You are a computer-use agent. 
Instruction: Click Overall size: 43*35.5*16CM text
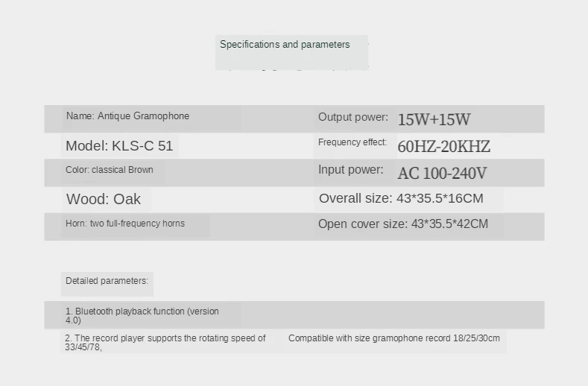tap(401, 198)
